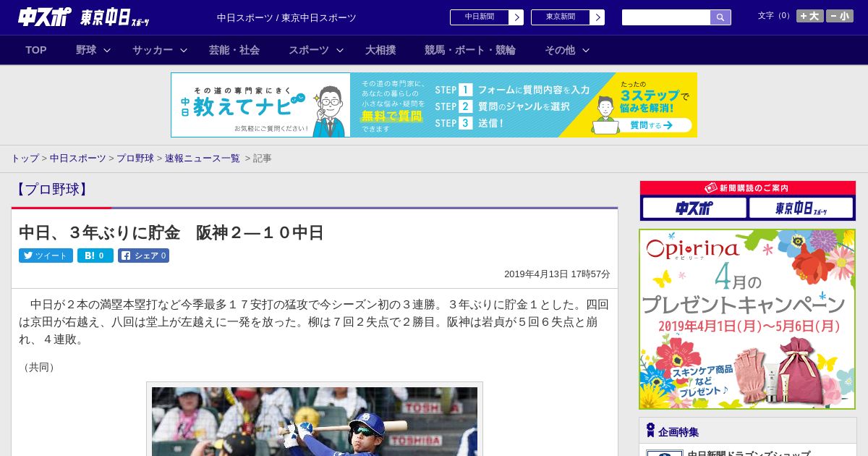Click プロ野球 breadcrumb link
868x456 pixels.
[135, 158]
